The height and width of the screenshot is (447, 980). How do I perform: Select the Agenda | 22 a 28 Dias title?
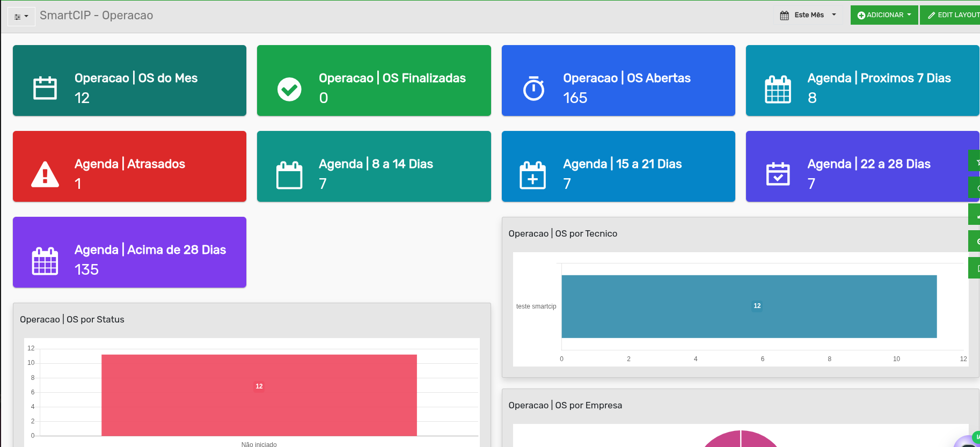point(869,164)
